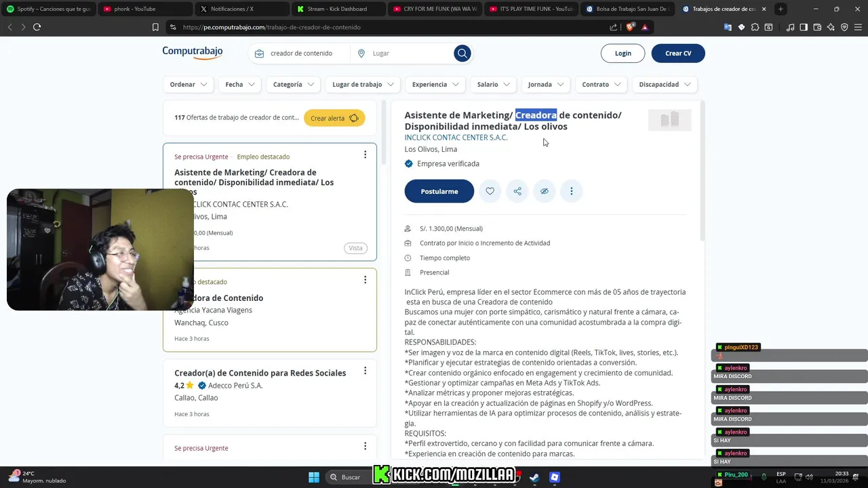Image resolution: width=868 pixels, height=488 pixels.
Task: Open the Brave VPN shield icon
Action: (844, 27)
